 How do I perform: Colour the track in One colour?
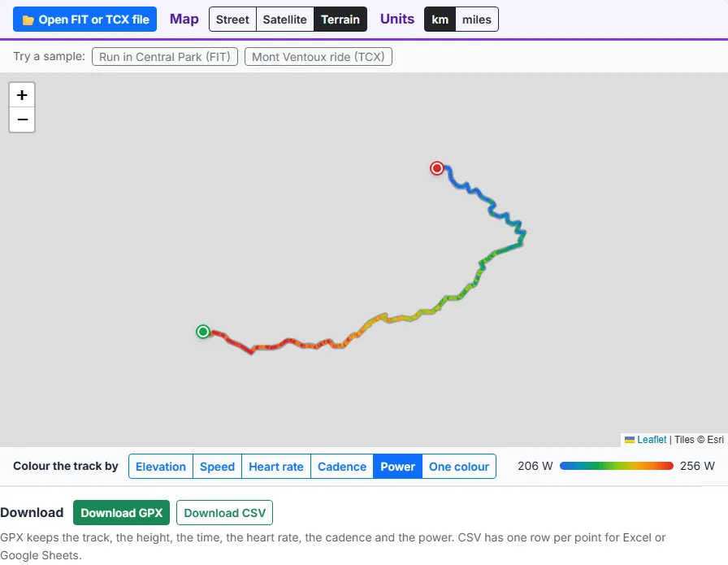(x=459, y=467)
